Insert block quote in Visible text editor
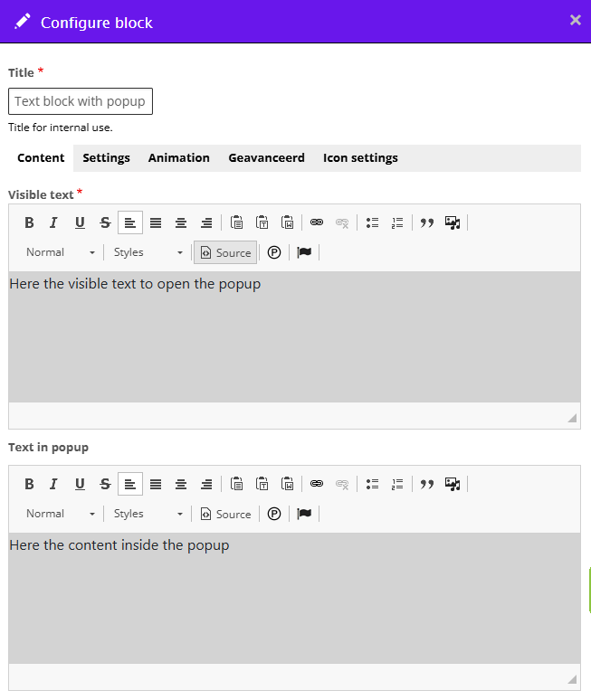This screenshot has height=700, width=591. coord(427,222)
